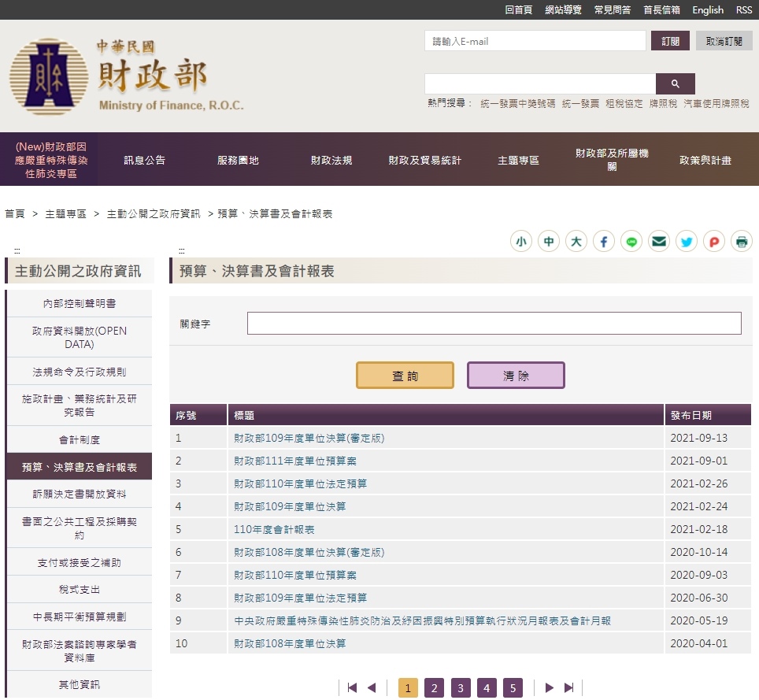
Task: Share page via Plurk icon
Action: (714, 242)
